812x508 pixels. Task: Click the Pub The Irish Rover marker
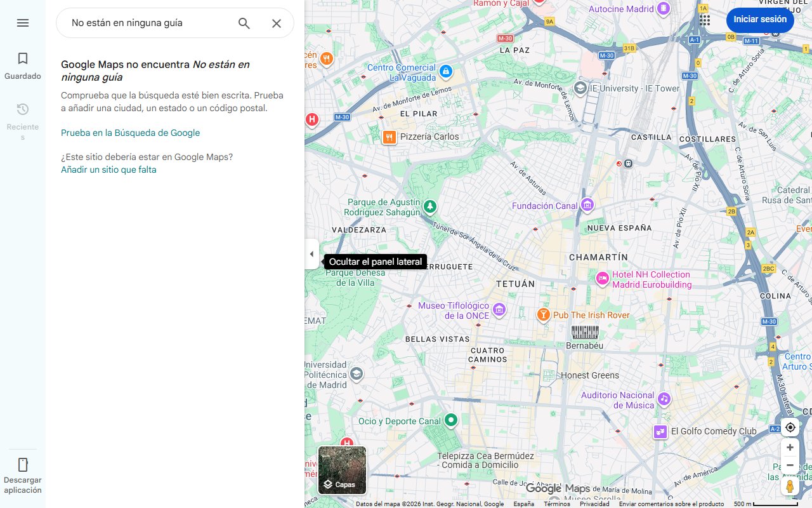pyautogui.click(x=544, y=314)
